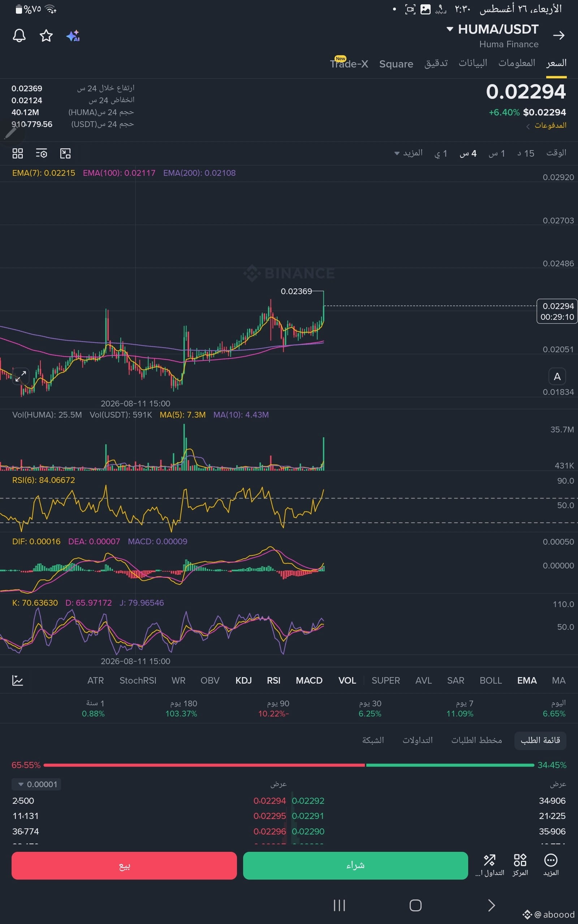Tap the green شراء buy button
This screenshot has width=578, height=924.
point(355,865)
